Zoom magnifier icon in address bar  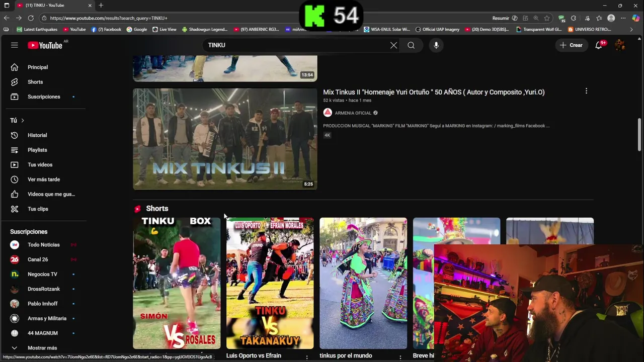point(536,18)
